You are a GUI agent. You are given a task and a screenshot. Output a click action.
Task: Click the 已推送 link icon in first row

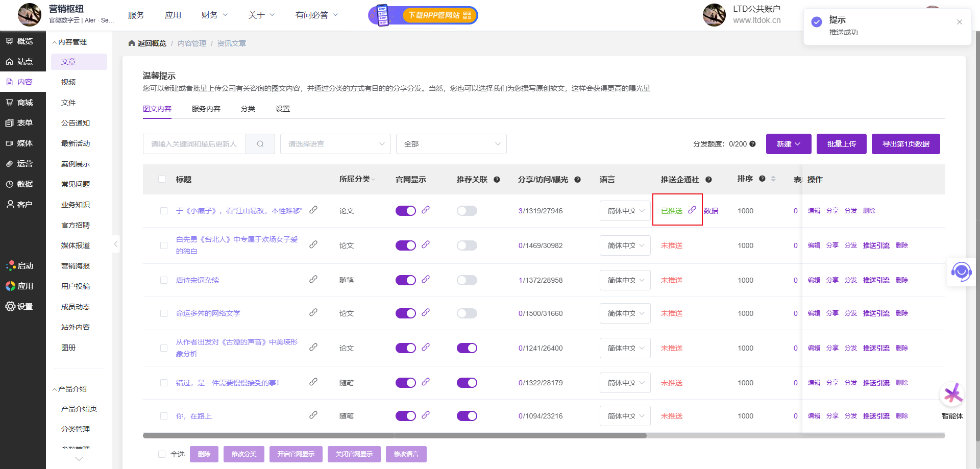click(692, 210)
